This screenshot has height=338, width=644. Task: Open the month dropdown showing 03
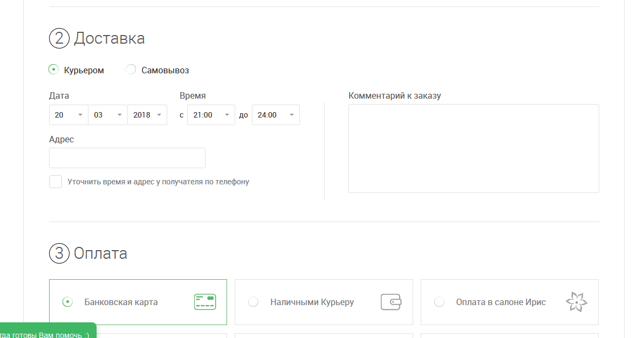108,115
